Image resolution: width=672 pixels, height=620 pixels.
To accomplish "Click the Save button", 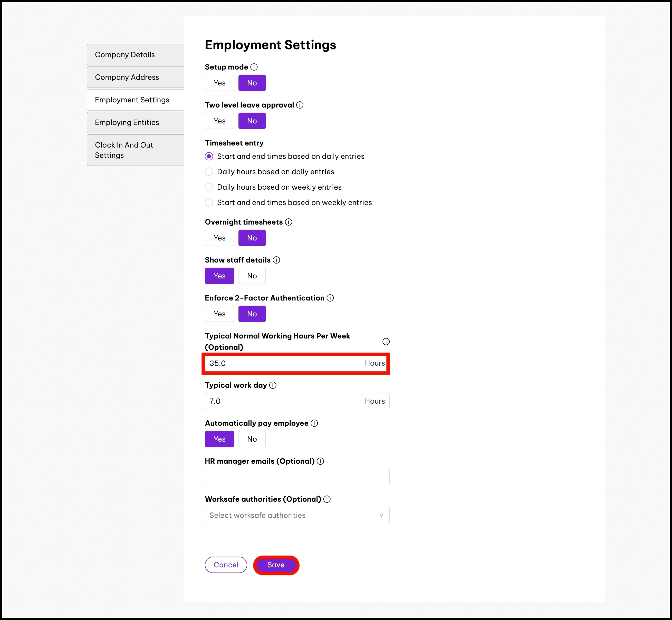I will 276,565.
